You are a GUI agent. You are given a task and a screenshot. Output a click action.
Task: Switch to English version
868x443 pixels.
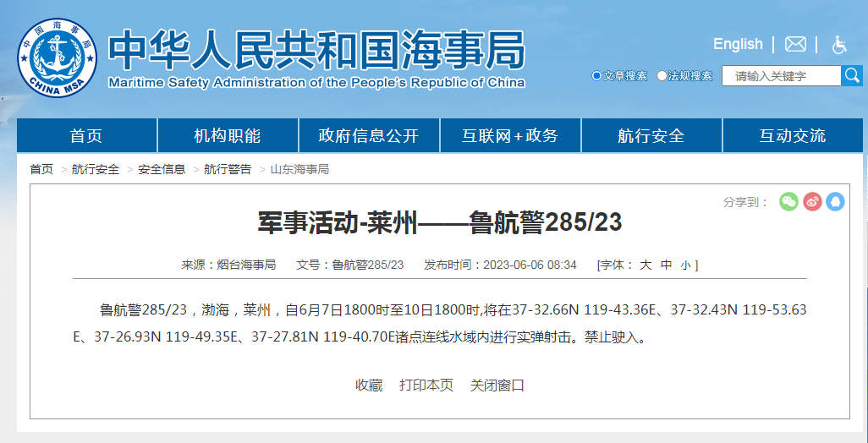point(738,44)
